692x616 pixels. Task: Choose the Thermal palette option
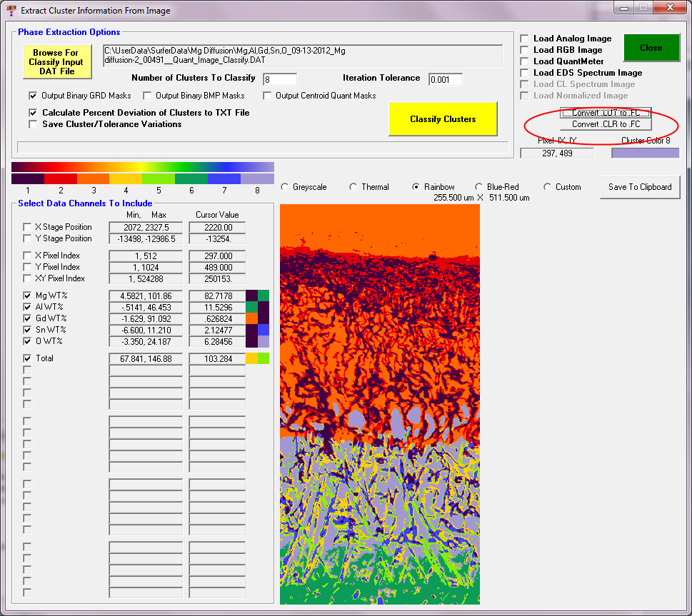pos(353,187)
